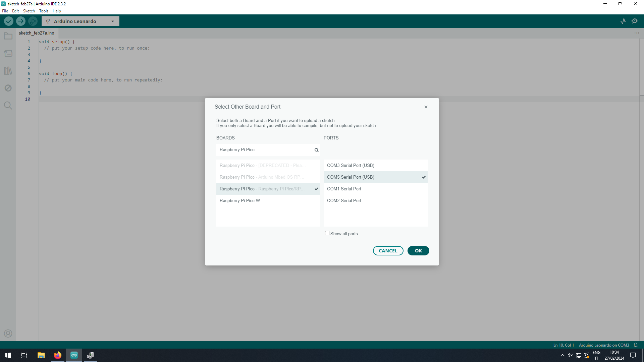The width and height of the screenshot is (644, 362).
Task: Open the Boards Manager sidebar panel
Action: coord(8,53)
